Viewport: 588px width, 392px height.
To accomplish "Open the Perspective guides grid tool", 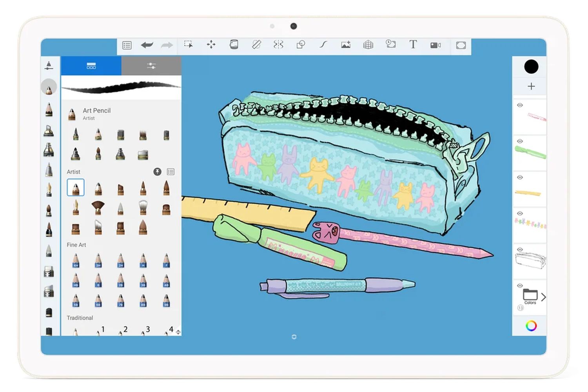I will pos(368,45).
